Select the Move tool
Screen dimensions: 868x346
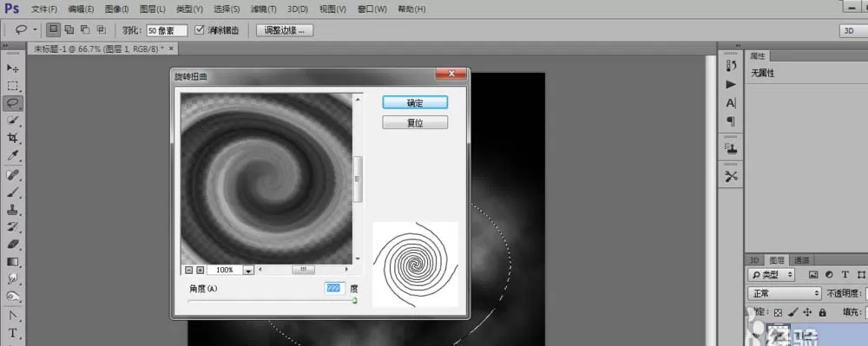[13, 68]
